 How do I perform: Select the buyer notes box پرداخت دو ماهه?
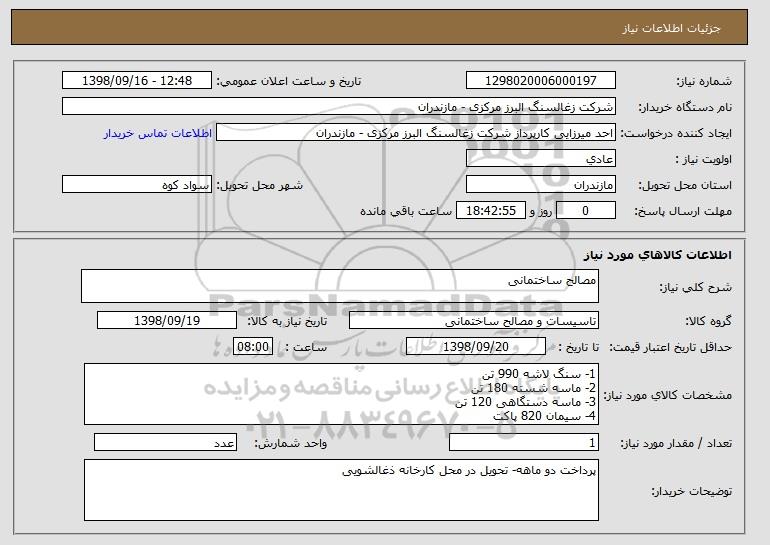click(341, 490)
